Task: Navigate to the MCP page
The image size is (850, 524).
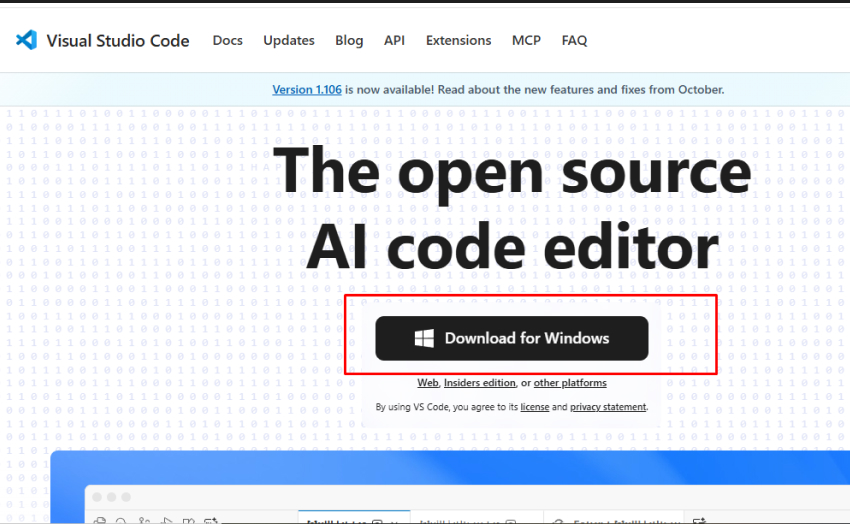Action: pyautogui.click(x=526, y=41)
